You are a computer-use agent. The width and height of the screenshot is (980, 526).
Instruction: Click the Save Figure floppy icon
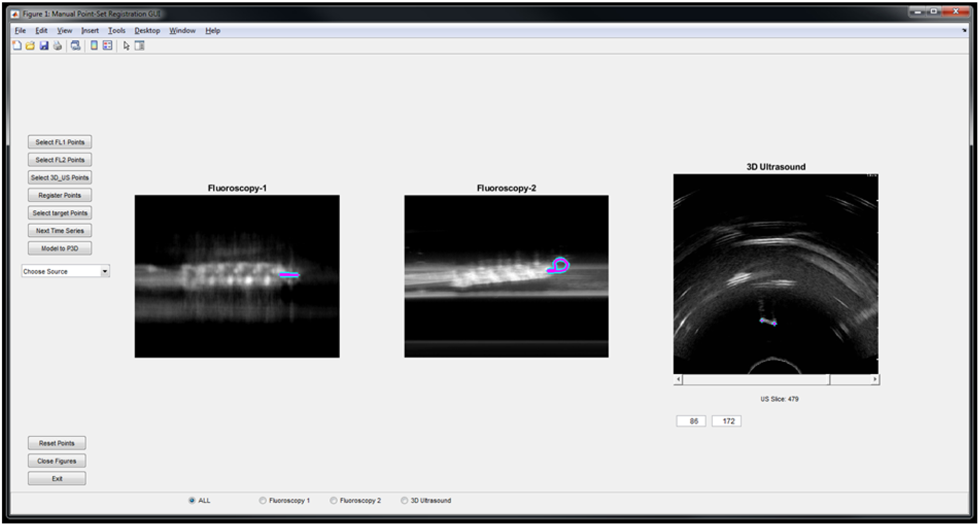pos(44,46)
